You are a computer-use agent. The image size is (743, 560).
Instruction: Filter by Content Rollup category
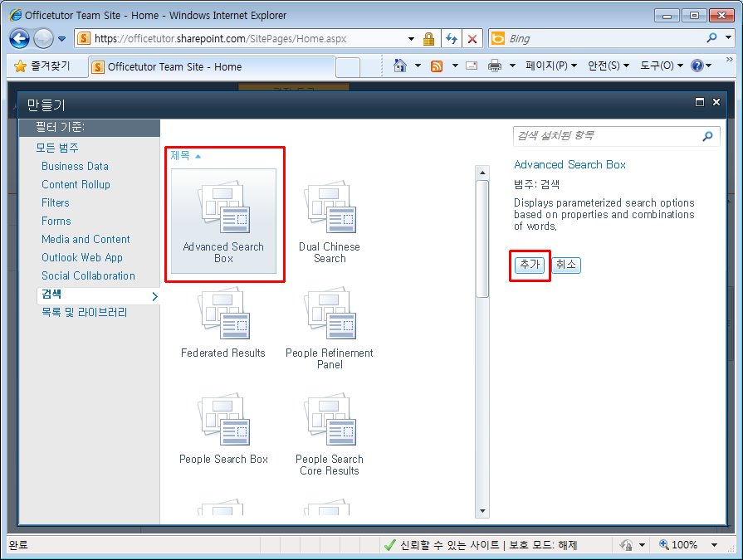pyautogui.click(x=76, y=185)
